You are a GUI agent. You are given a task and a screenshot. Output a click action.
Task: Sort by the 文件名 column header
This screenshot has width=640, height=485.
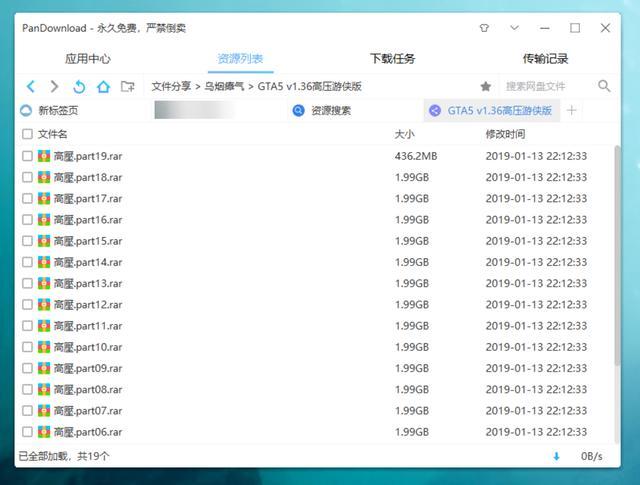click(x=52, y=134)
